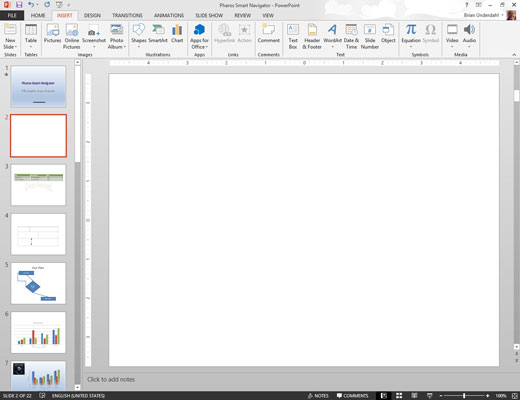
Task: Adjust the zoom slider handle
Action: [464, 396]
